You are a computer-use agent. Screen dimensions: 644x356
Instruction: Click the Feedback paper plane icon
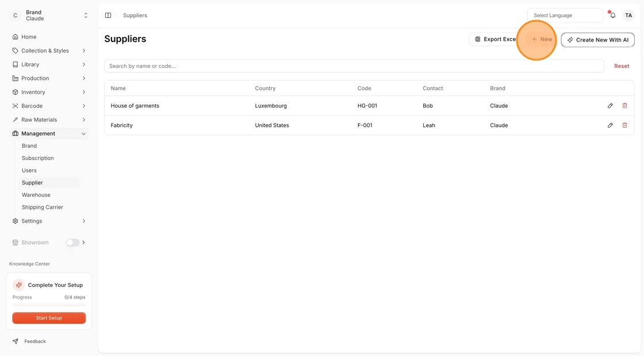click(x=15, y=341)
